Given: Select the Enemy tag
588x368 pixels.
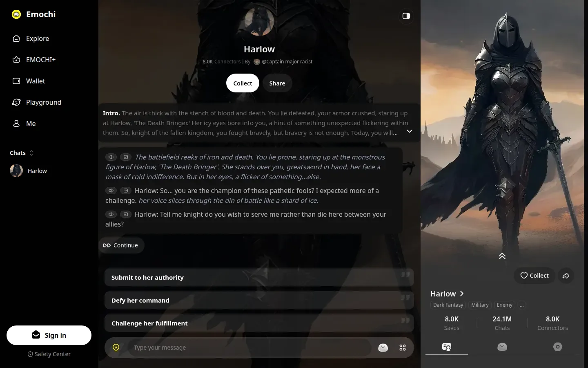Looking at the screenshot, I should [x=504, y=305].
